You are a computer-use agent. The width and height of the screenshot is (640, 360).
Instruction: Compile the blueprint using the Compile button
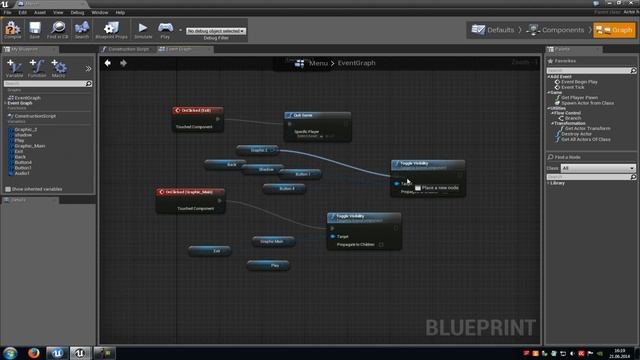point(12,30)
